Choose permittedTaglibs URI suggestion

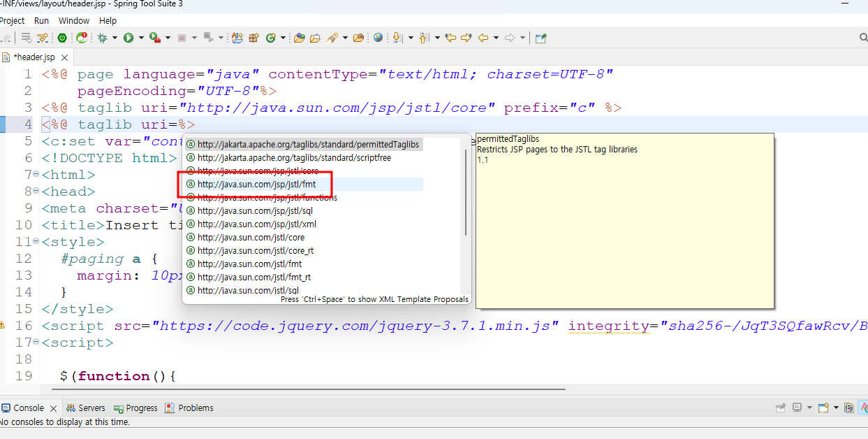pos(302,145)
